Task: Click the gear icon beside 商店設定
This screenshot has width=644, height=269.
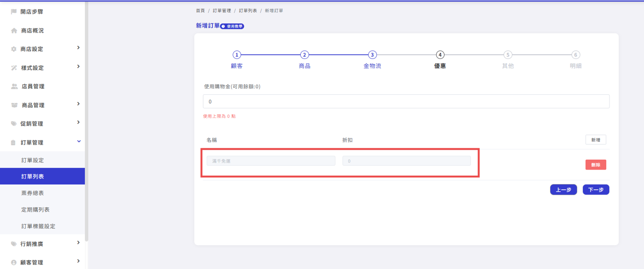Action: point(14,49)
